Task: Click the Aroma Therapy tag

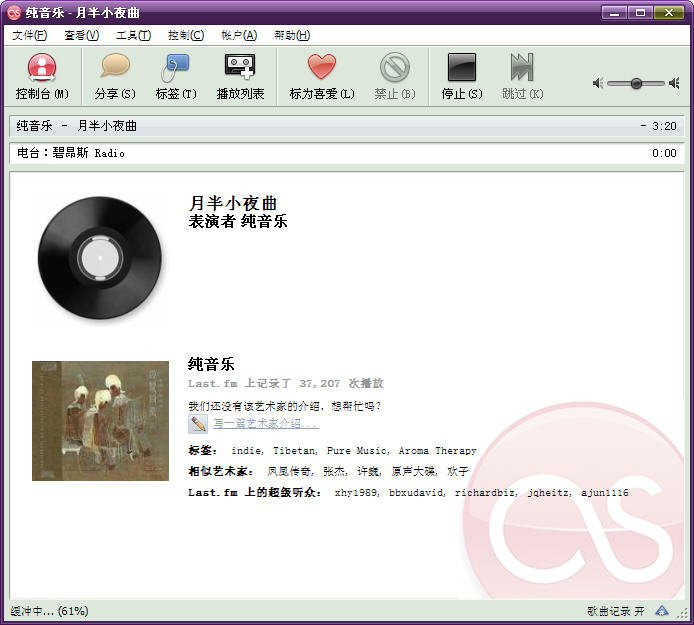Action: click(437, 451)
